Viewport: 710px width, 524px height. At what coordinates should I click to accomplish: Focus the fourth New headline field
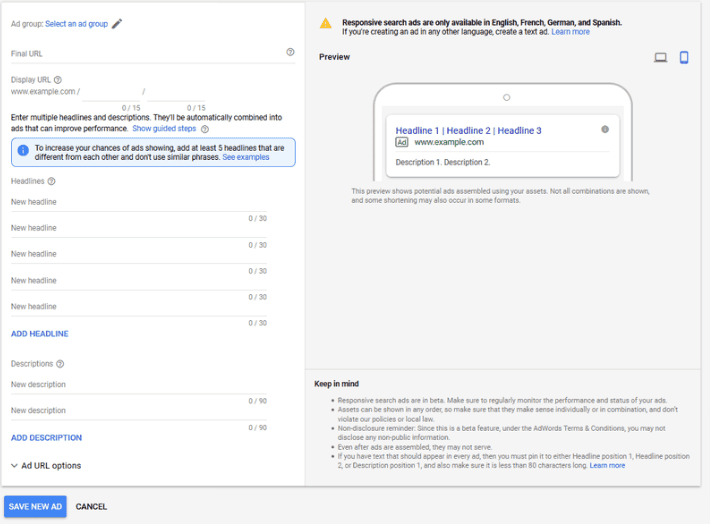pos(139,281)
